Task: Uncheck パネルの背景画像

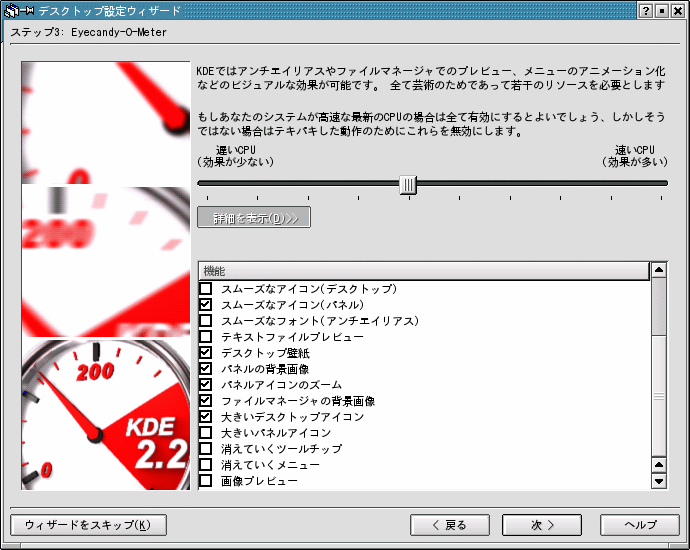Action: (206, 368)
